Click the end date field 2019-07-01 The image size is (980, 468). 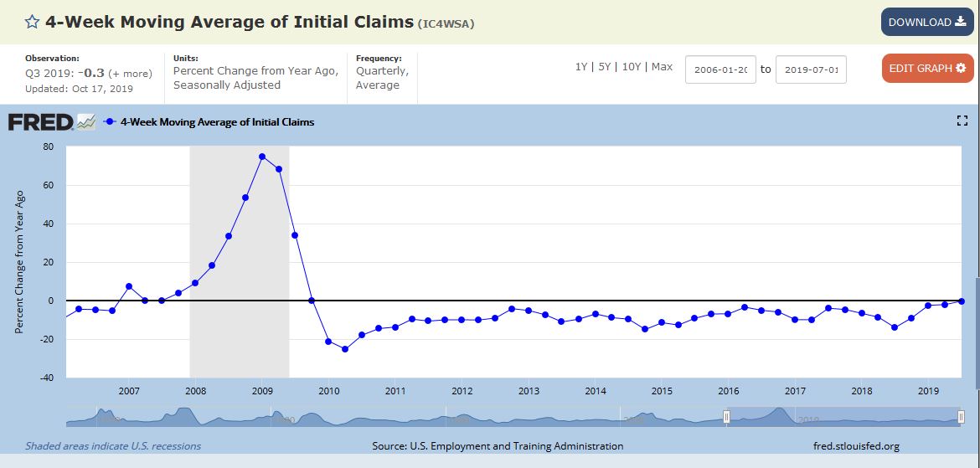coord(811,69)
